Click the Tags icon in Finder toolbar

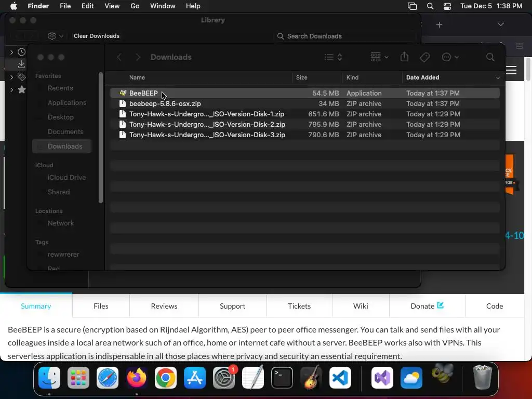coord(424,57)
